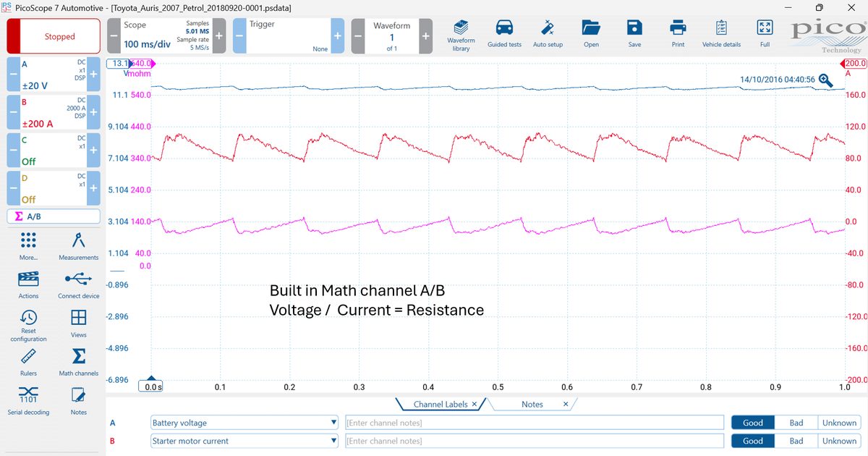Click the zoom magnifier icon on graph

tap(825, 80)
